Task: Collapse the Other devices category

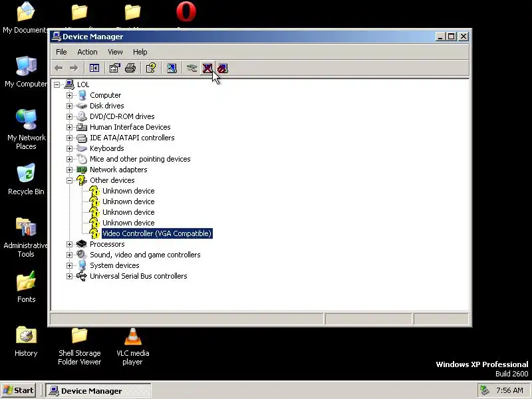Action: pyautogui.click(x=69, y=180)
